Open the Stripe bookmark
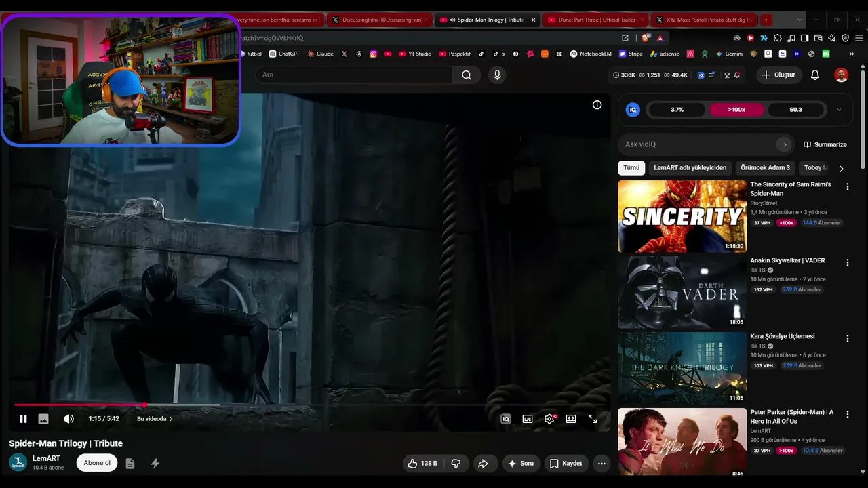Screen dimensions: 868x488 (x=630, y=54)
